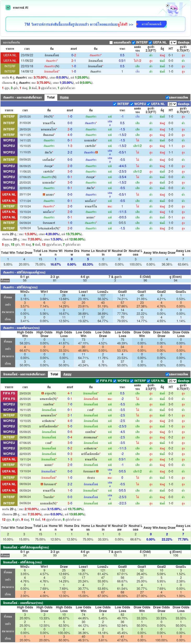Uncheck FIFA FS filter for Liechtenstein results
This screenshot has width=191, height=644.
click(x=98, y=381)
